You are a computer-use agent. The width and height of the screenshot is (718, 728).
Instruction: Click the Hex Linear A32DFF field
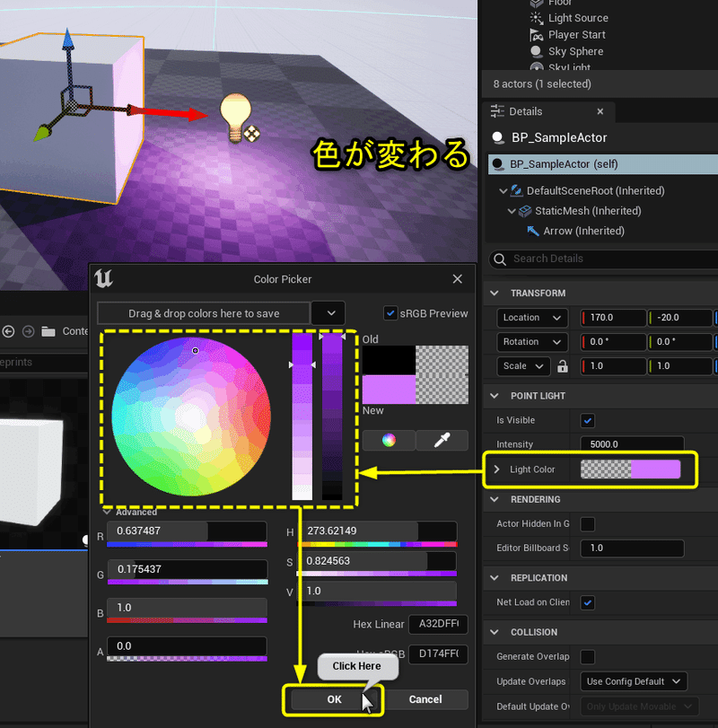coord(438,623)
